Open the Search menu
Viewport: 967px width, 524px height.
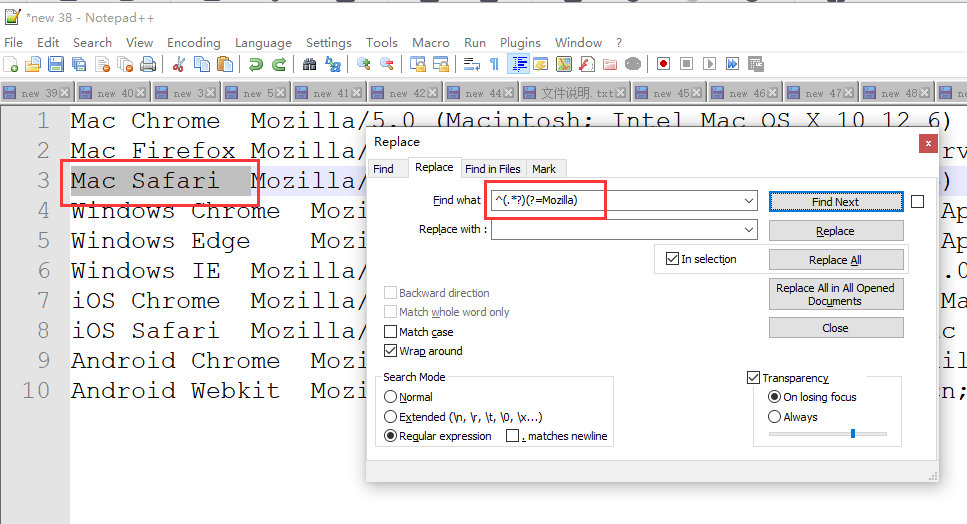pyautogui.click(x=93, y=43)
